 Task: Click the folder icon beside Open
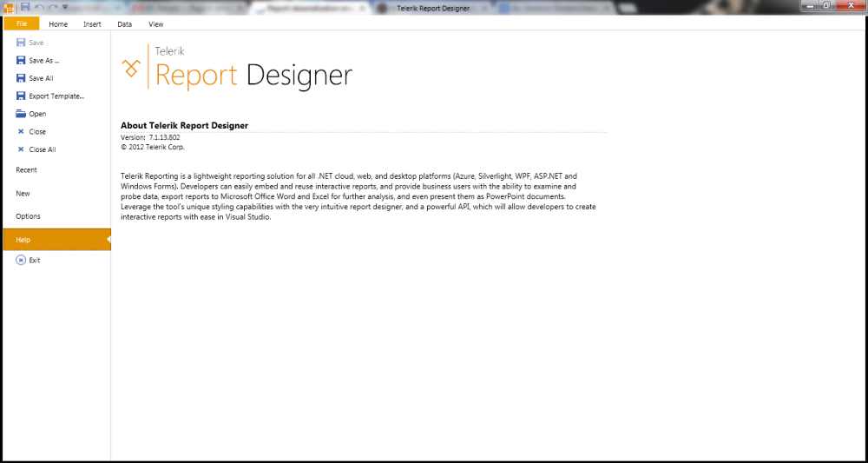click(21, 114)
